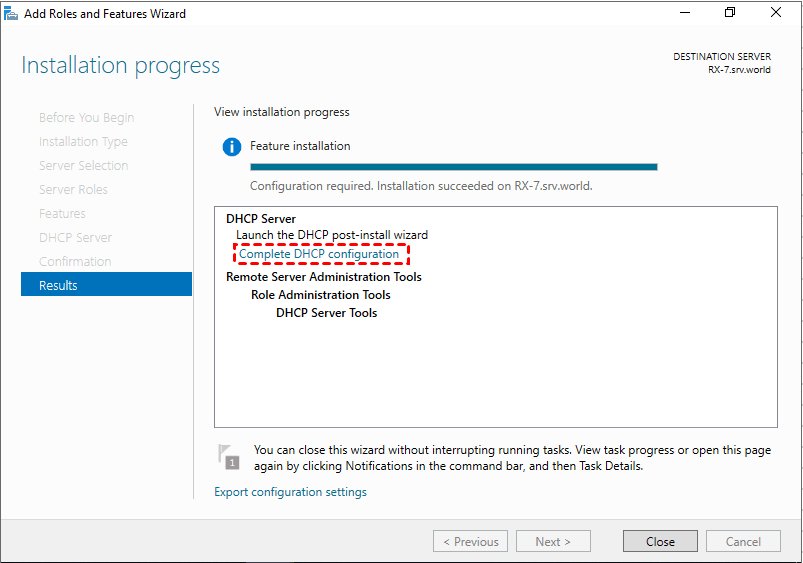Open the Before You Begin step
Screen dimensions: 803x563
(x=86, y=117)
